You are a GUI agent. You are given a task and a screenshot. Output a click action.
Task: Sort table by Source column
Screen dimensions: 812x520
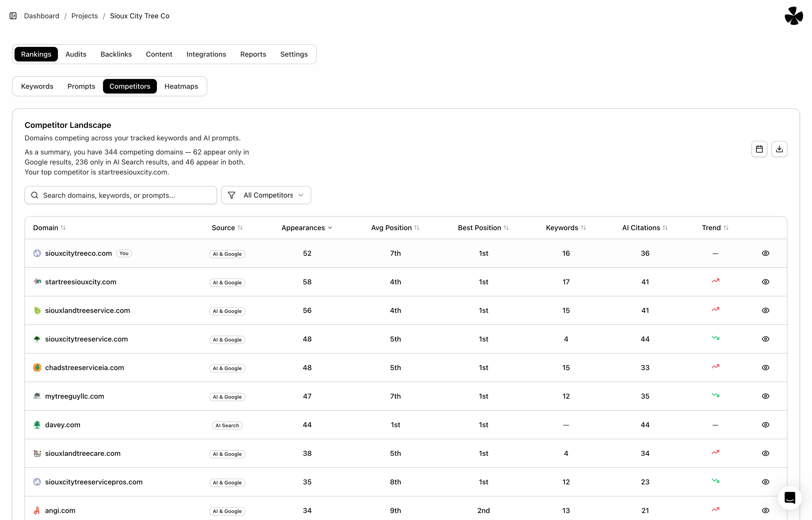(227, 228)
